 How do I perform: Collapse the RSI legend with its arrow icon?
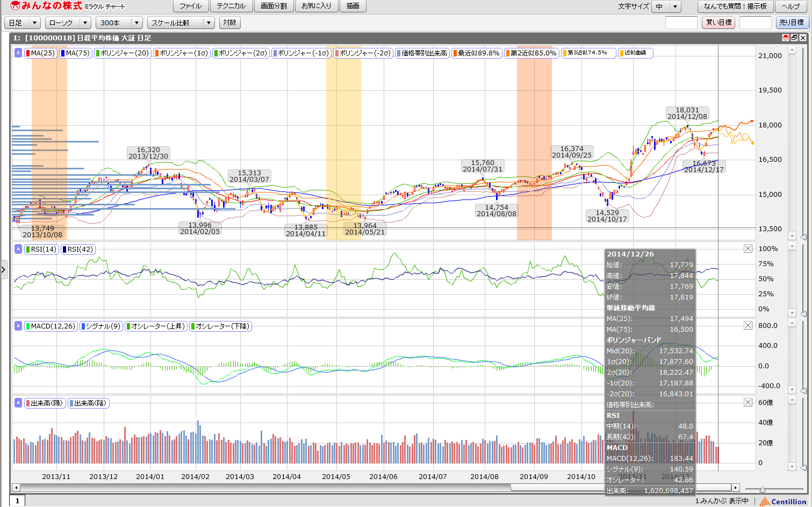[x=18, y=249]
